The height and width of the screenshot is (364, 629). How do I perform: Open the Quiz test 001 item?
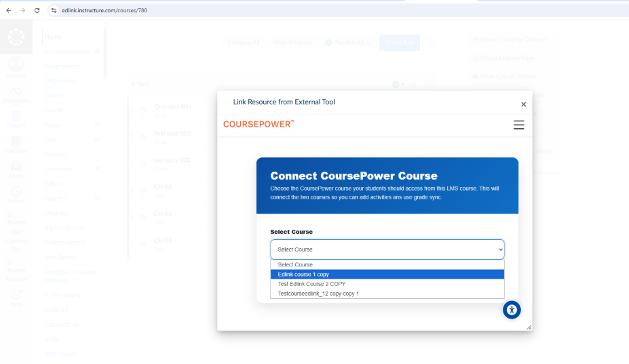(x=173, y=106)
